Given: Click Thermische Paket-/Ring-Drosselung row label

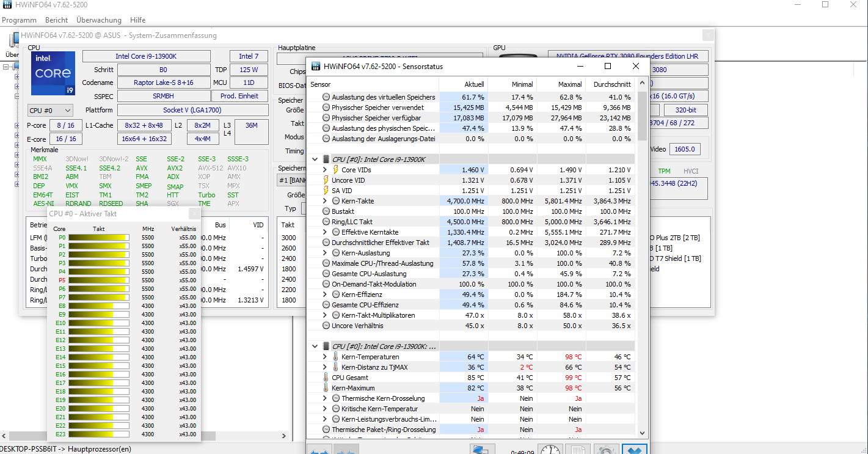Looking at the screenshot, I should (x=384, y=430).
